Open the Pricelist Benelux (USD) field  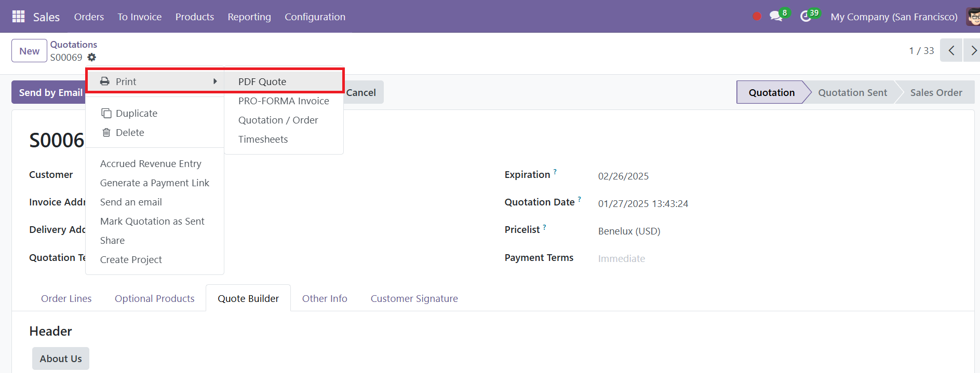(629, 231)
